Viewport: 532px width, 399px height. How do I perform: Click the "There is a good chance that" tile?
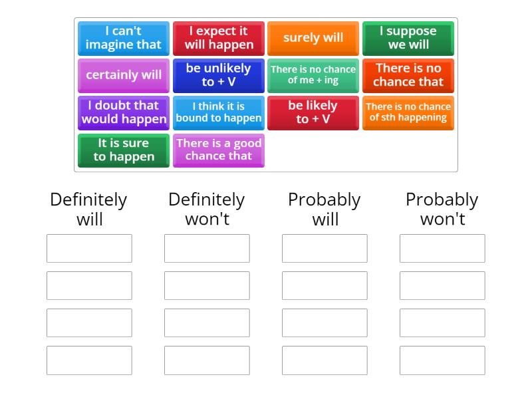[x=218, y=150]
